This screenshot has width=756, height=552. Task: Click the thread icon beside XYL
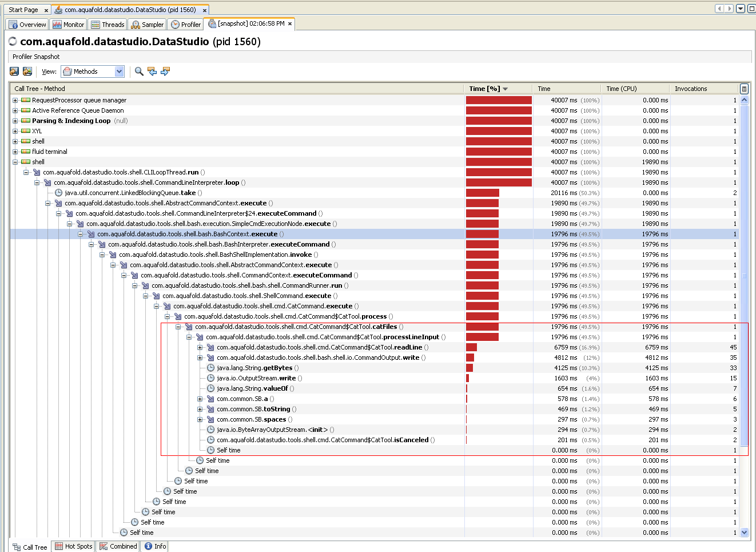[26, 131]
